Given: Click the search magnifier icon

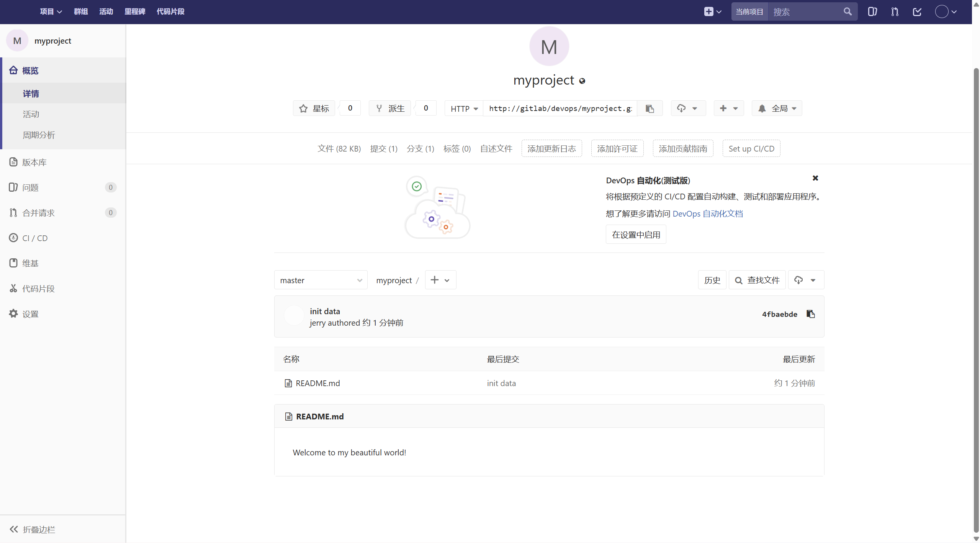Looking at the screenshot, I should pyautogui.click(x=847, y=11).
